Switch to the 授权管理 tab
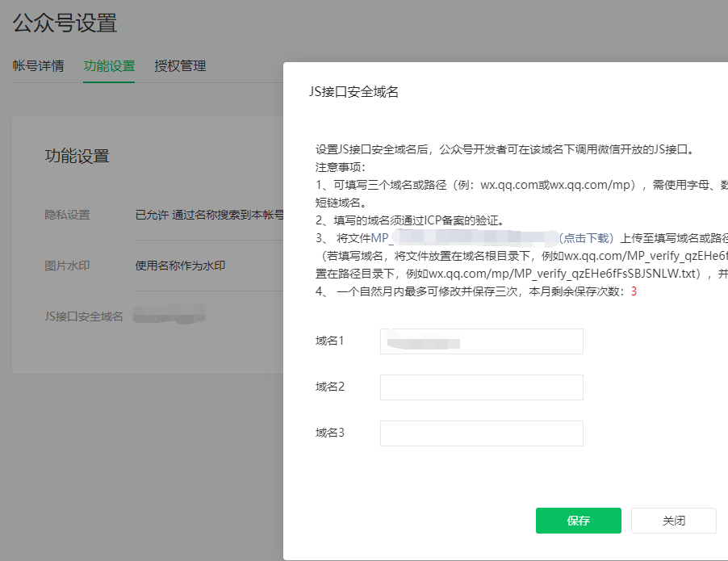 (182, 66)
